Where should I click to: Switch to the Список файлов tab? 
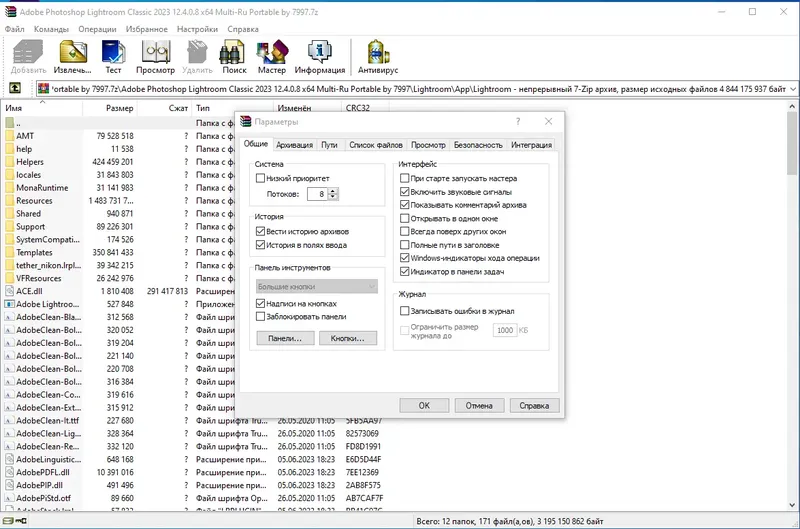coord(376,145)
